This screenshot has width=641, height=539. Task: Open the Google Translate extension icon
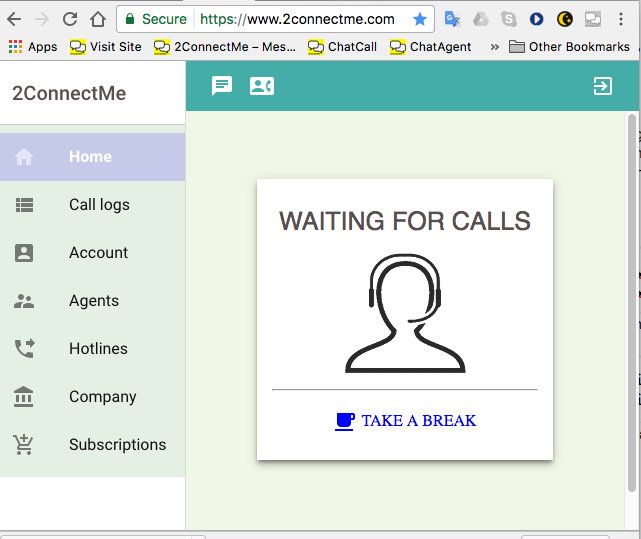click(452, 19)
